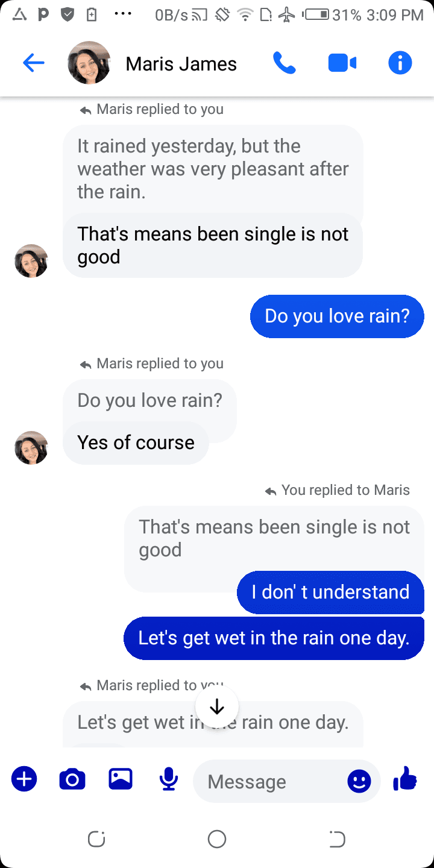Open conversation info icon
This screenshot has width=434, height=868.
click(x=400, y=63)
